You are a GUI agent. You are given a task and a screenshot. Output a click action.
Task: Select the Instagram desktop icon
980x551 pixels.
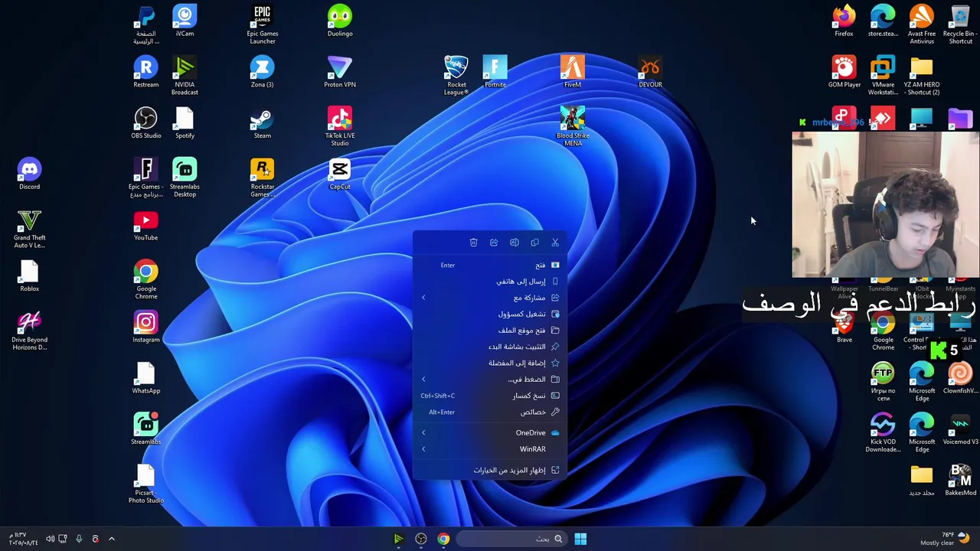click(x=145, y=327)
